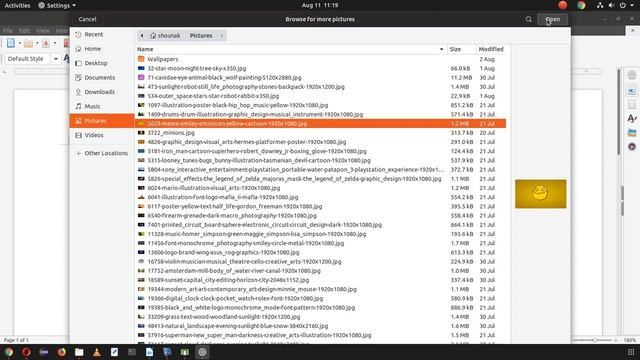Open Files manager from the dock
The image size is (640, 360).
pyautogui.click(x=79, y=352)
